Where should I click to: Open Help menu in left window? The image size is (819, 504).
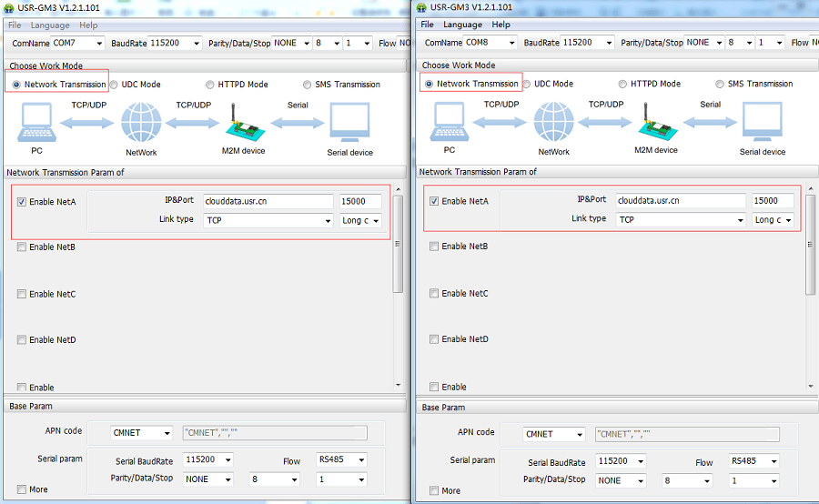(x=88, y=25)
